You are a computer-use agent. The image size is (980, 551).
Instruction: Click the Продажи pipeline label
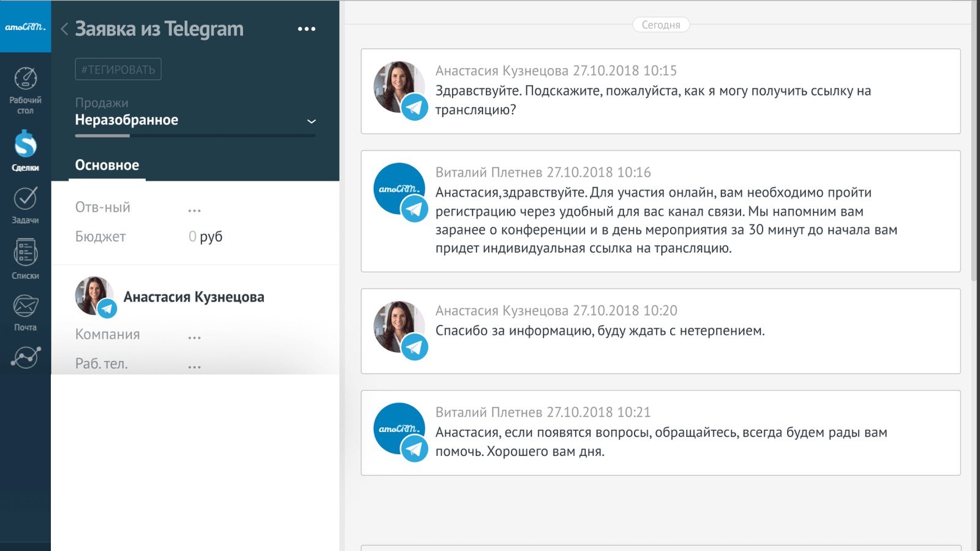click(102, 102)
